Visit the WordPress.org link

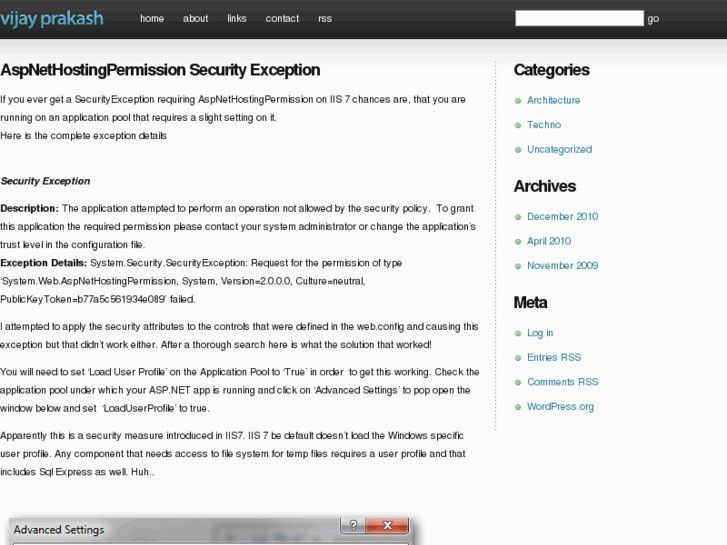coord(560,407)
